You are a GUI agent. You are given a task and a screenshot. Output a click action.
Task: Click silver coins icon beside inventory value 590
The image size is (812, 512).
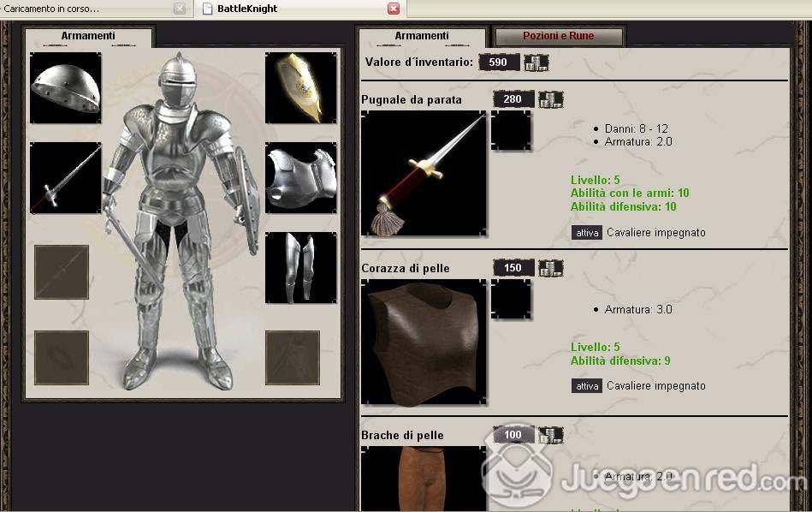[536, 63]
